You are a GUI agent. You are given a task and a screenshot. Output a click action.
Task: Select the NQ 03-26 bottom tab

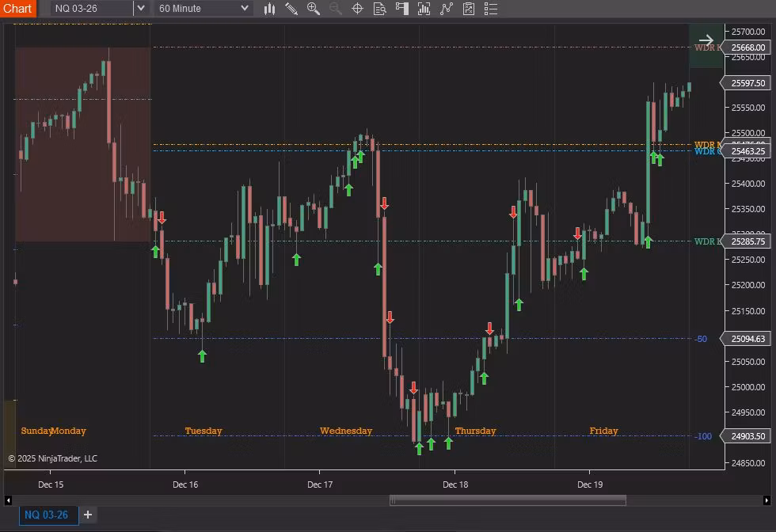tap(47, 515)
